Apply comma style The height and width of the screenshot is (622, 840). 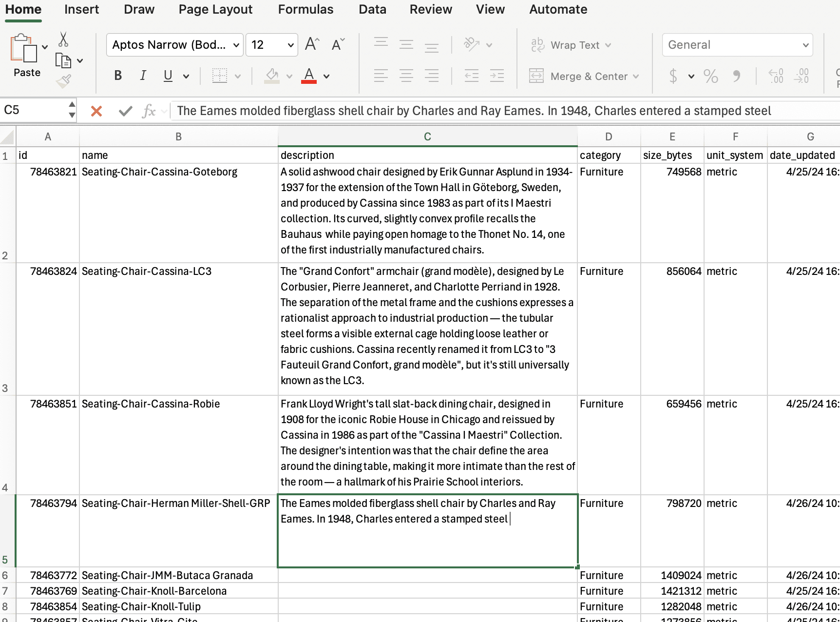click(737, 76)
